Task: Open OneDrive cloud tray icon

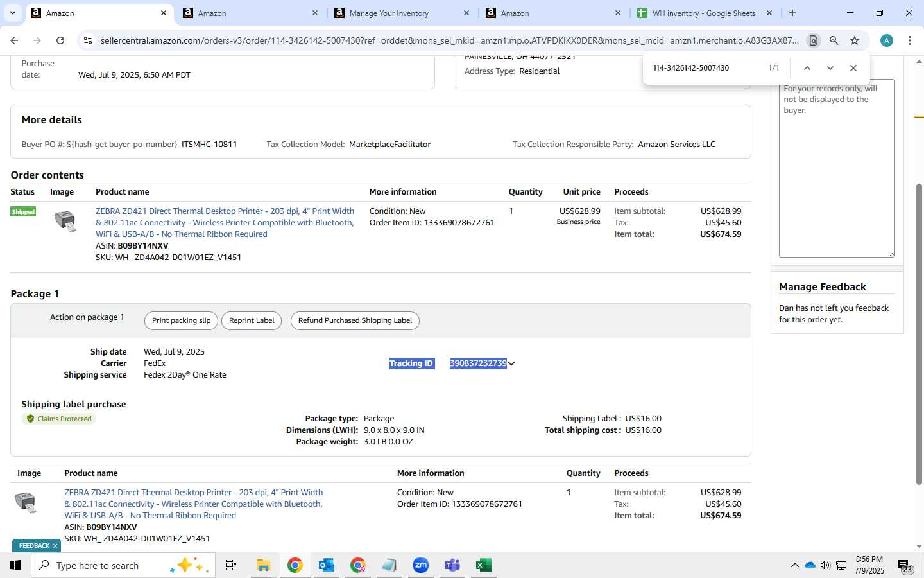Action: point(810,565)
